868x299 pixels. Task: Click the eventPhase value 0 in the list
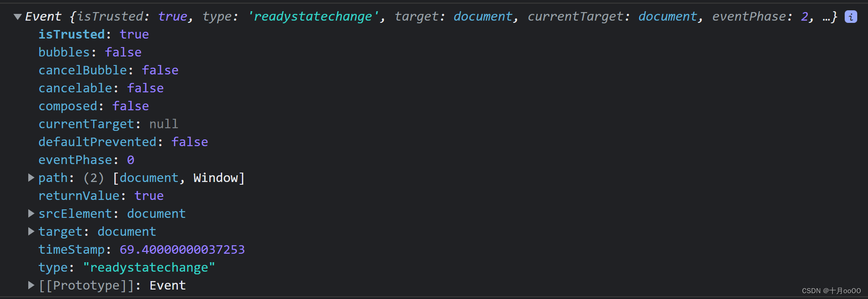[130, 160]
